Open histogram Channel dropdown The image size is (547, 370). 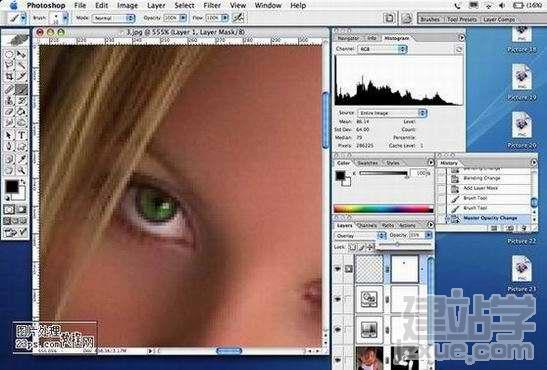point(383,49)
